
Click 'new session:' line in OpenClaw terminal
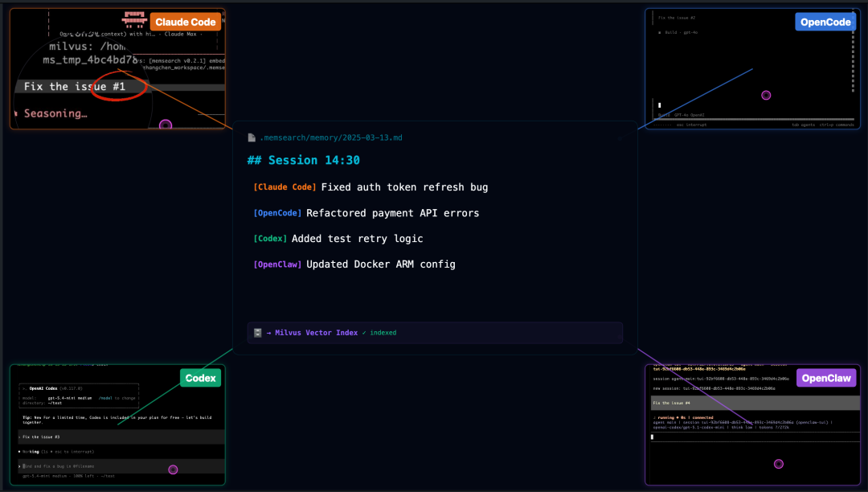pos(714,388)
